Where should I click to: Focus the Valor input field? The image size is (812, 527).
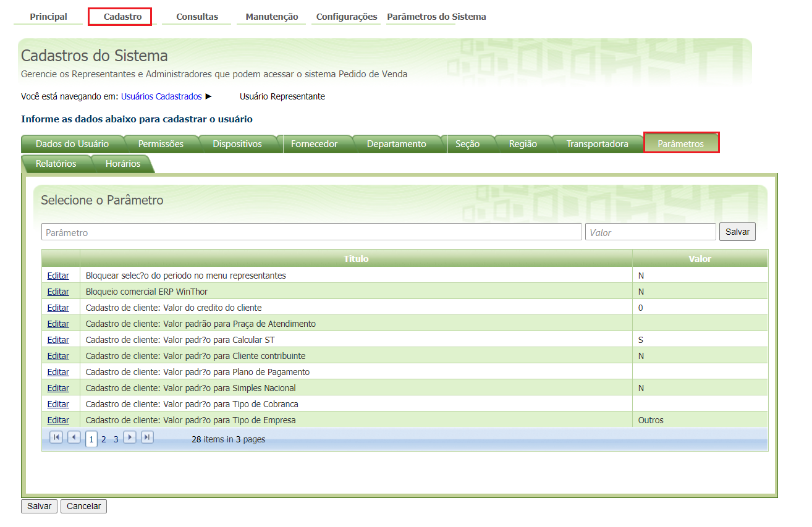[x=651, y=232]
